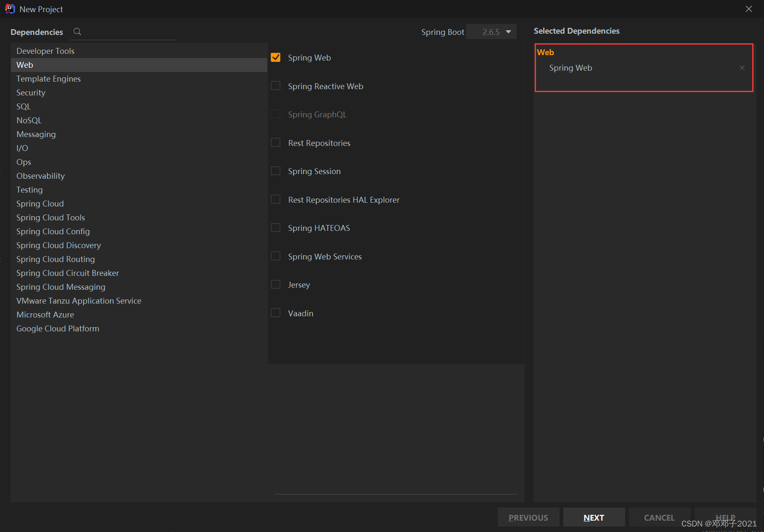Choose the Testing category
This screenshot has height=532, width=764.
tap(139, 190)
